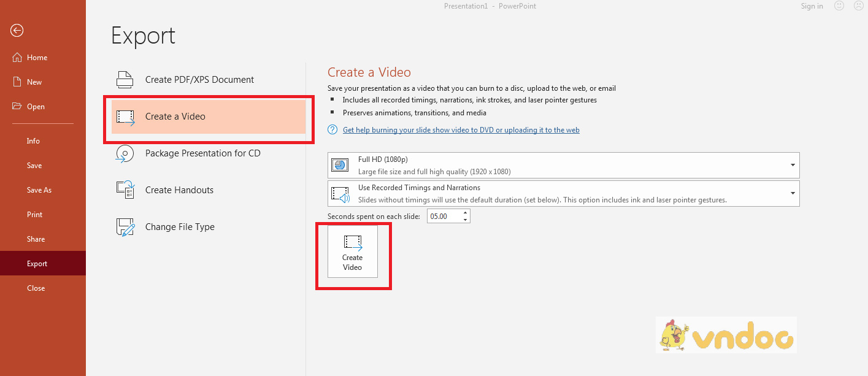868x376 pixels.
Task: Click the Change File Type icon
Action: pyautogui.click(x=125, y=227)
